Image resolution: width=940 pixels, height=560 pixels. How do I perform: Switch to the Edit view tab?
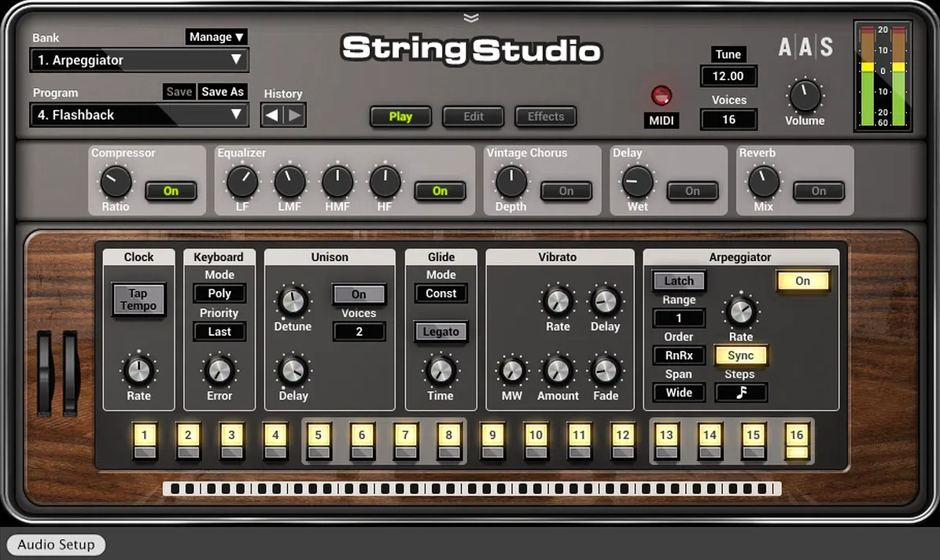[x=473, y=116]
